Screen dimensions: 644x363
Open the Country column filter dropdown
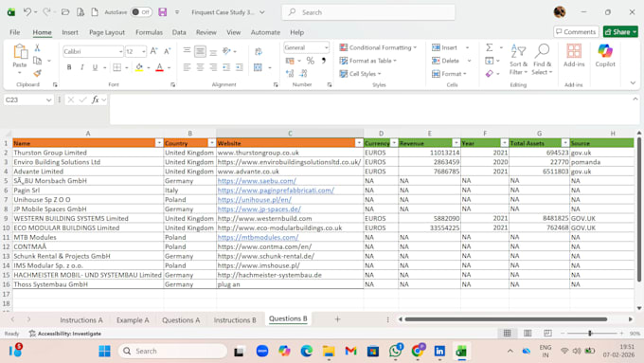[x=211, y=143]
